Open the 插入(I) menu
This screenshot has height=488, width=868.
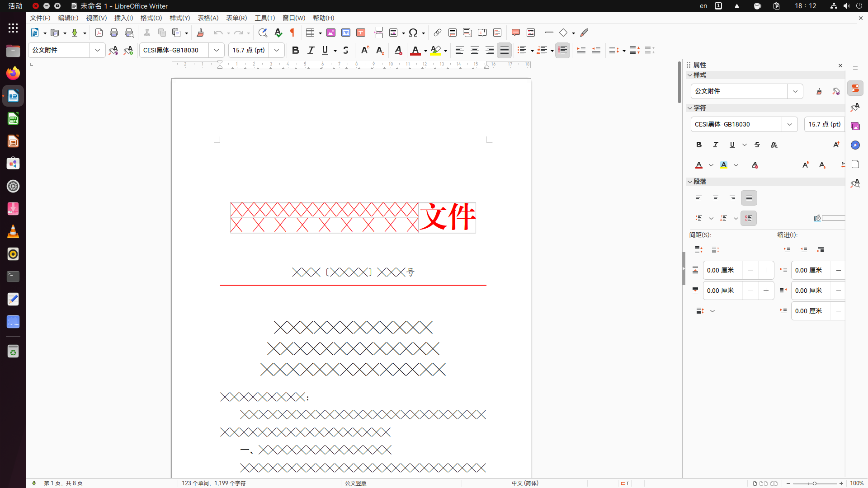point(124,18)
